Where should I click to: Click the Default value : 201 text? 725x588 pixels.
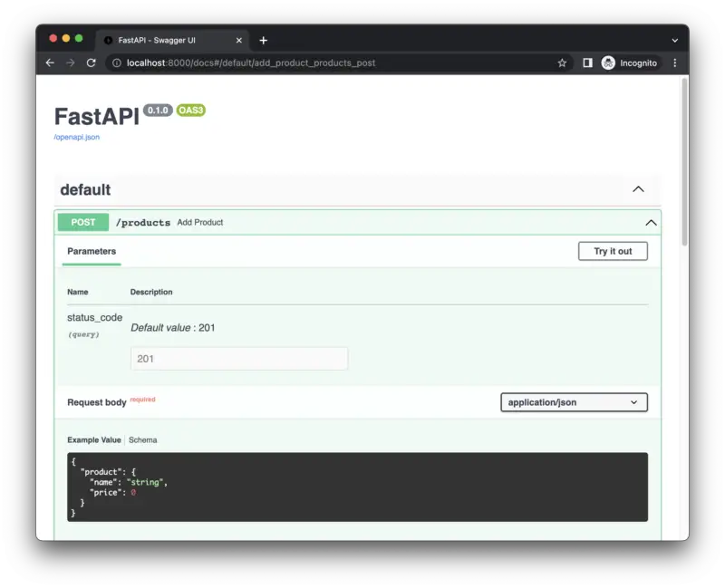point(173,328)
